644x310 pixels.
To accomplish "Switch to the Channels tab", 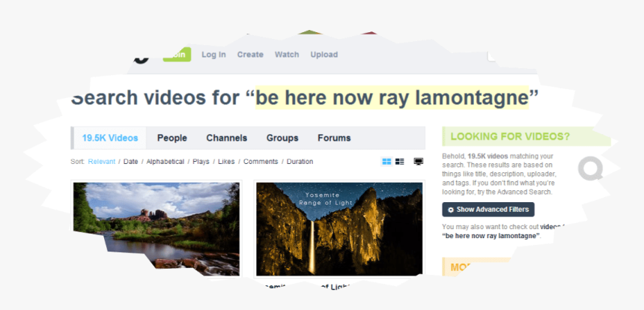I will 227,138.
